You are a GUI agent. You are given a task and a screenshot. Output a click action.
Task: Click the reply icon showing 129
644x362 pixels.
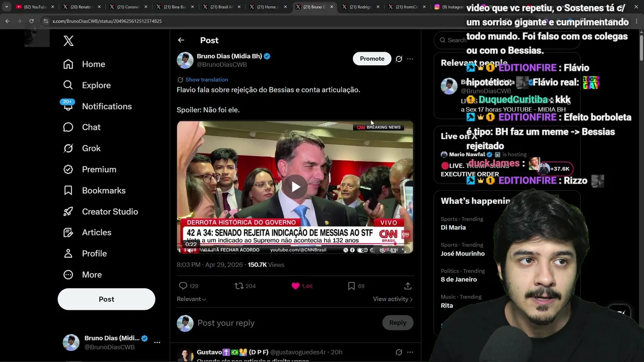tap(183, 286)
